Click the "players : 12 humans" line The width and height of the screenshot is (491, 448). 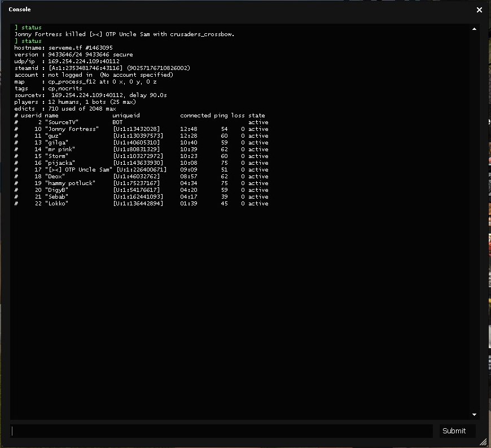(x=74, y=102)
